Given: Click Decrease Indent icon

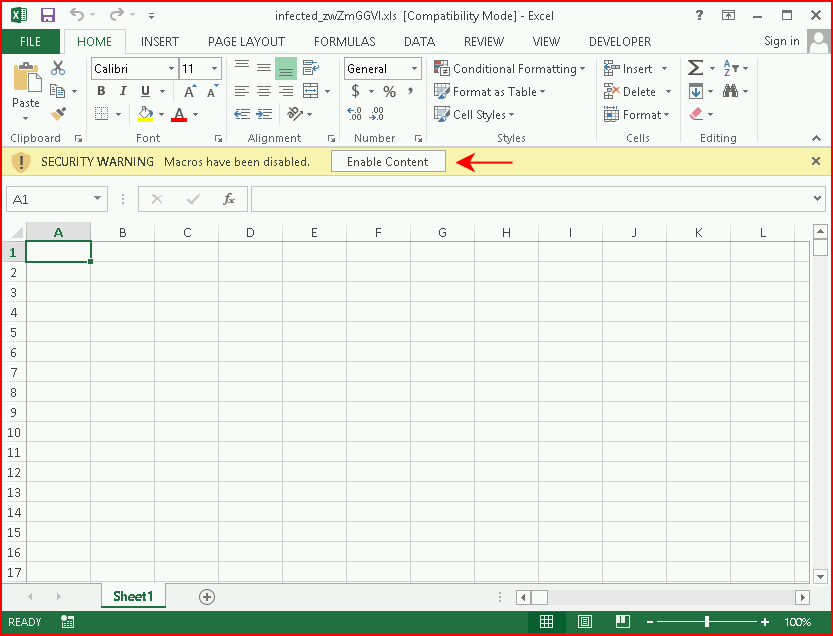Looking at the screenshot, I should coord(242,114).
